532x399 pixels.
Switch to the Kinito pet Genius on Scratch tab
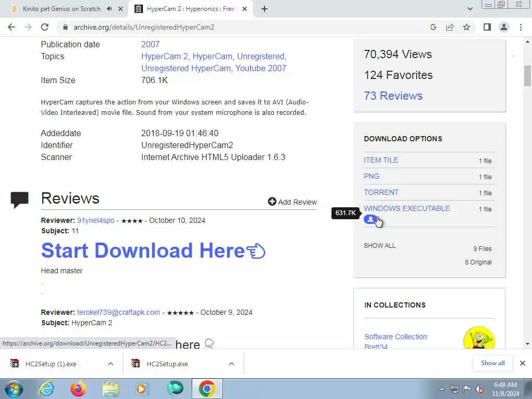point(61,9)
